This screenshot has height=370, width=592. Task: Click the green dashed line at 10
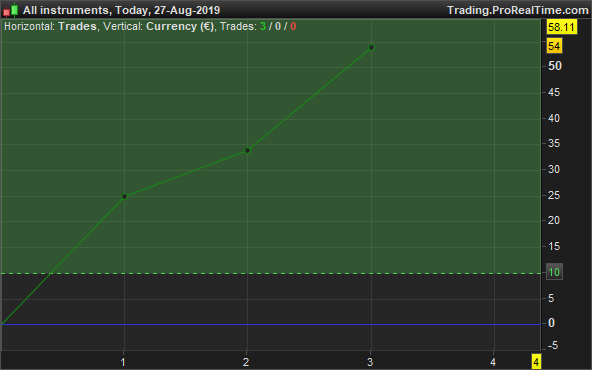point(270,273)
